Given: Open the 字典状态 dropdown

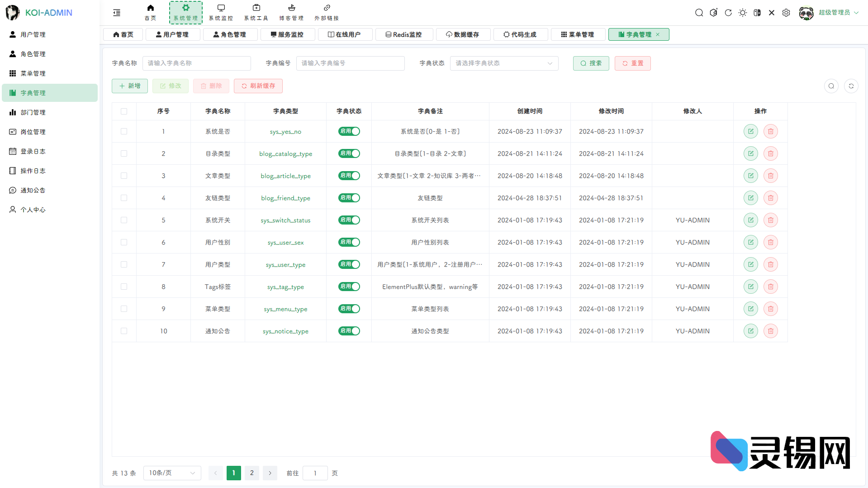Looking at the screenshot, I should tap(504, 63).
